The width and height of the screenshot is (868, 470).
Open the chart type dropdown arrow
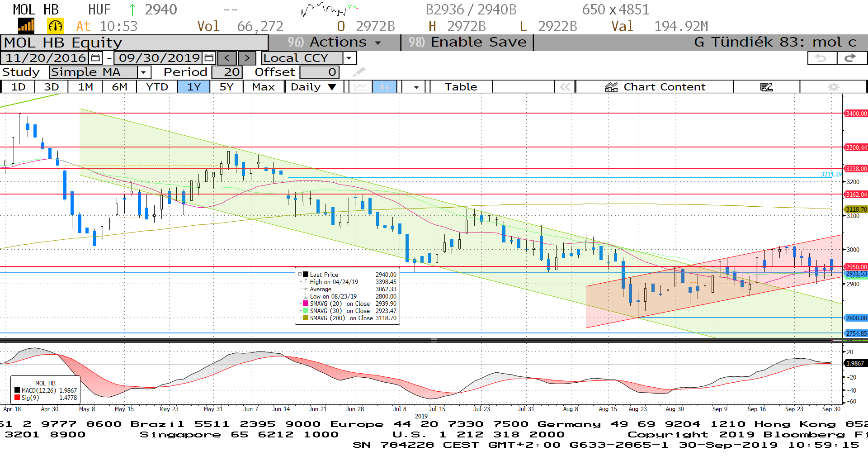click(416, 87)
